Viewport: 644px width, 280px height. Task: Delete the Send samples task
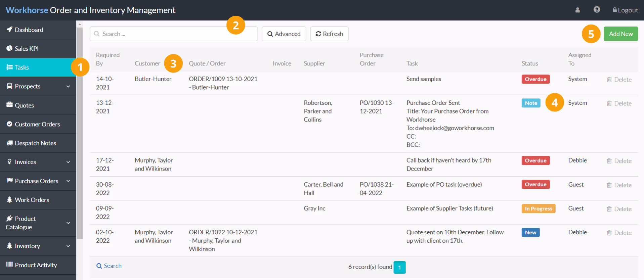tap(619, 80)
